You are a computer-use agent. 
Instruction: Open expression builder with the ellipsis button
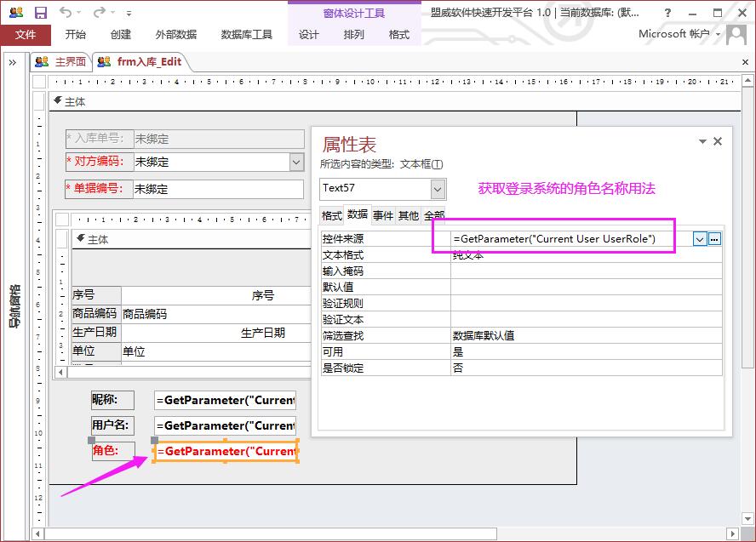[714, 239]
